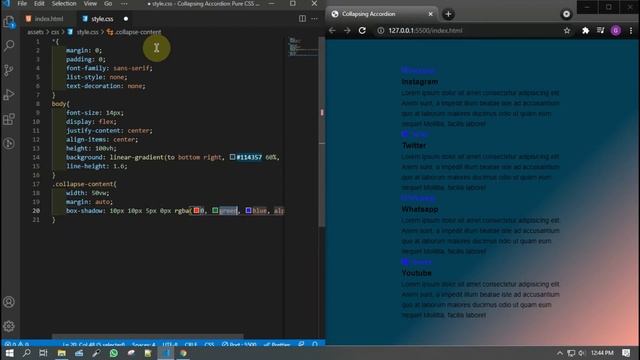Bookmark this page with star icon

click(567, 31)
